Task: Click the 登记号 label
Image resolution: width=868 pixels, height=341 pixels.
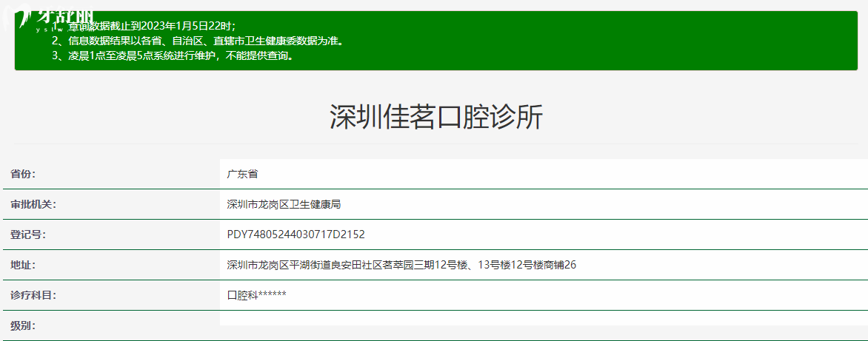Action: 27,234
